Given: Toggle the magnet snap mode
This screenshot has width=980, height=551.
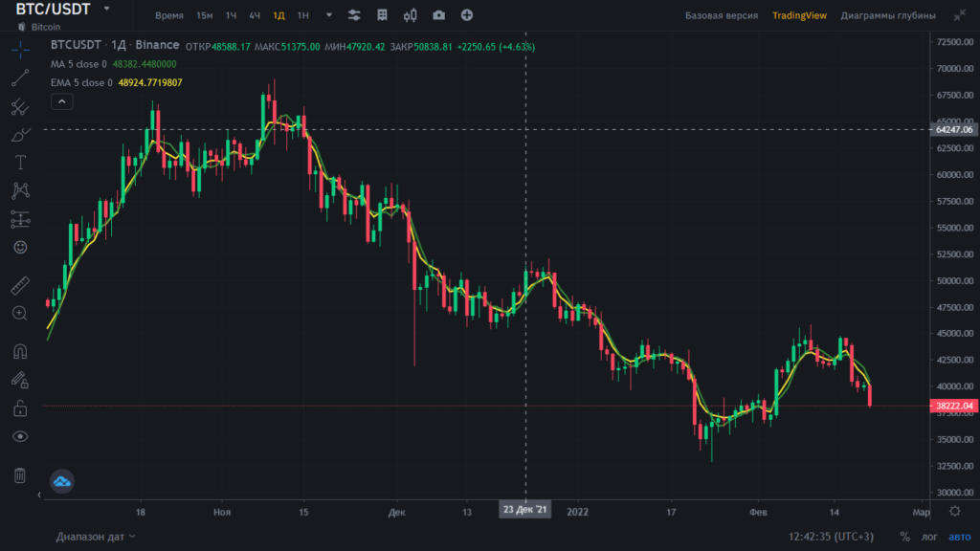Looking at the screenshot, I should pyautogui.click(x=20, y=351).
